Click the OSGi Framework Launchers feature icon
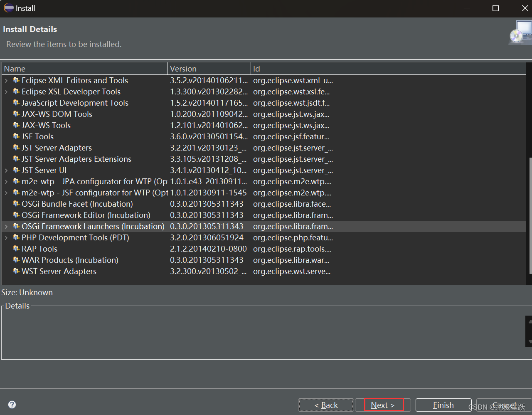Viewport: 532px width, 415px height. pyautogui.click(x=16, y=226)
